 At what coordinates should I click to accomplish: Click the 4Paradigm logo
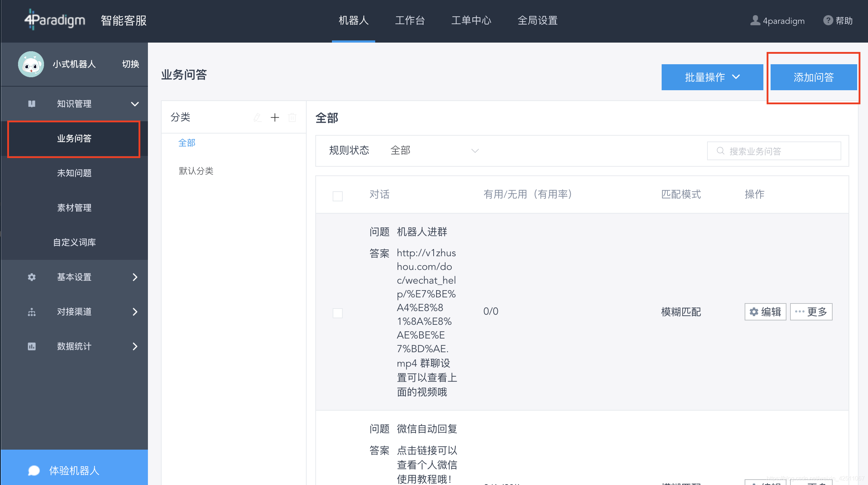[x=55, y=20]
